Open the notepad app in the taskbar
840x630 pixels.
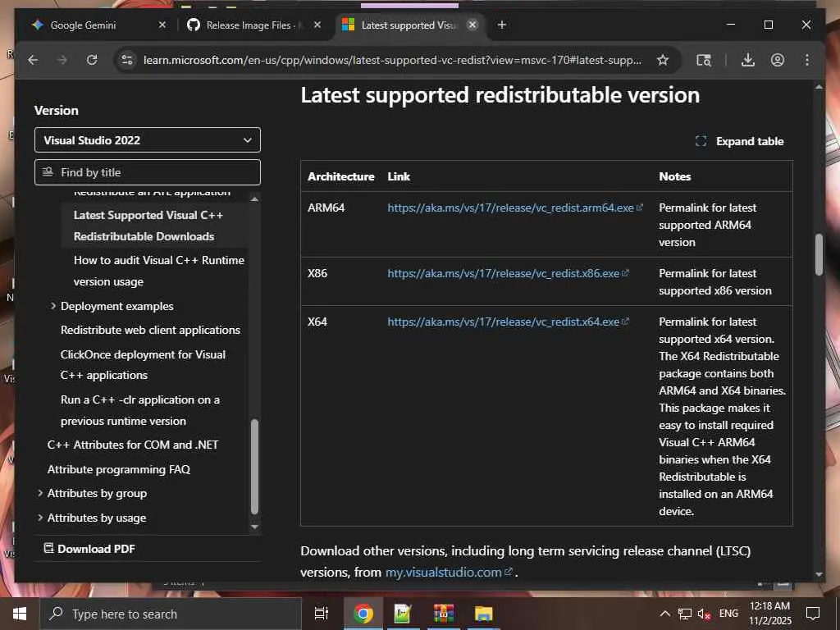(x=402, y=614)
